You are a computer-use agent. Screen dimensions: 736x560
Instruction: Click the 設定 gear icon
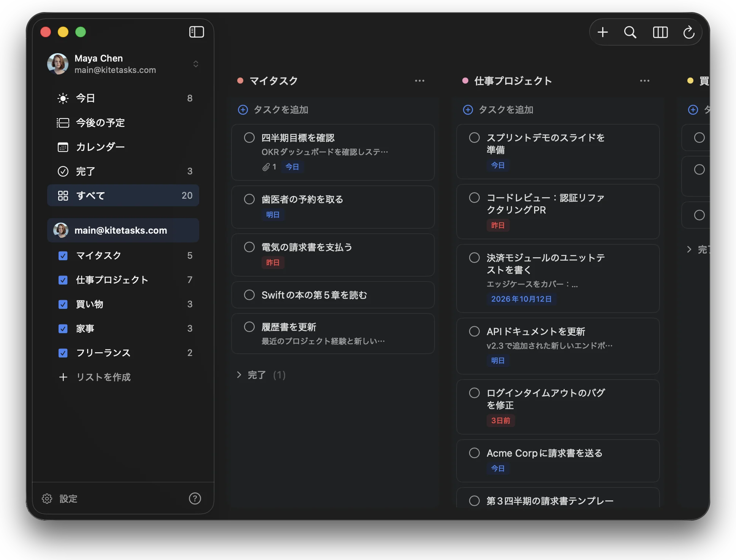[x=47, y=498]
